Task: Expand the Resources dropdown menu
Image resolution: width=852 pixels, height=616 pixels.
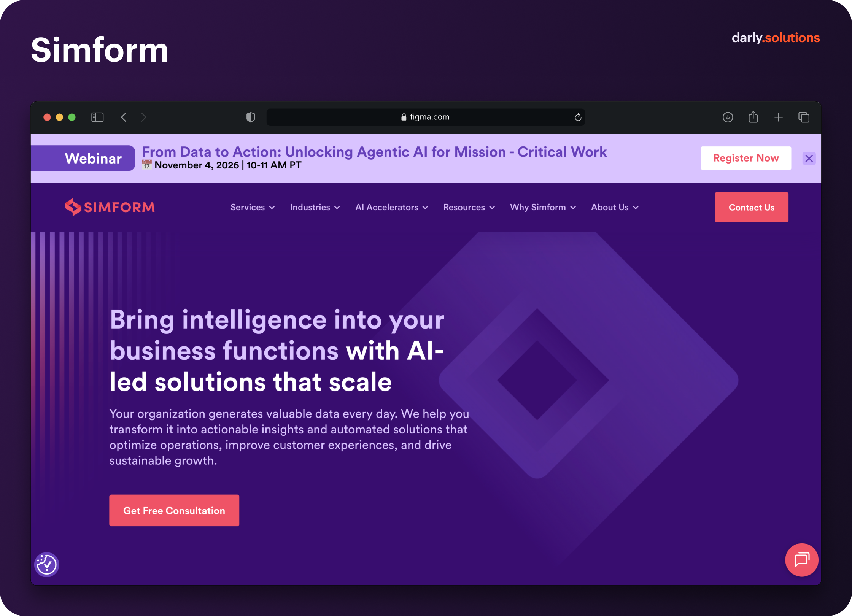Action: (x=469, y=207)
